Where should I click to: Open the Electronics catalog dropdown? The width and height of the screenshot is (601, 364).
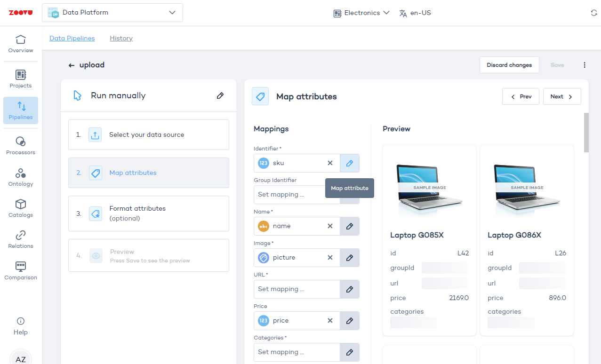coord(361,13)
